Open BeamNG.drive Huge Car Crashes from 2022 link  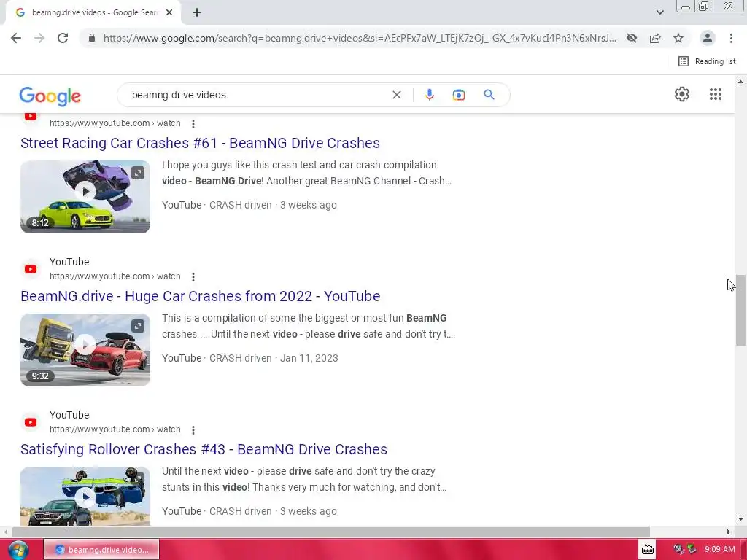200,296
